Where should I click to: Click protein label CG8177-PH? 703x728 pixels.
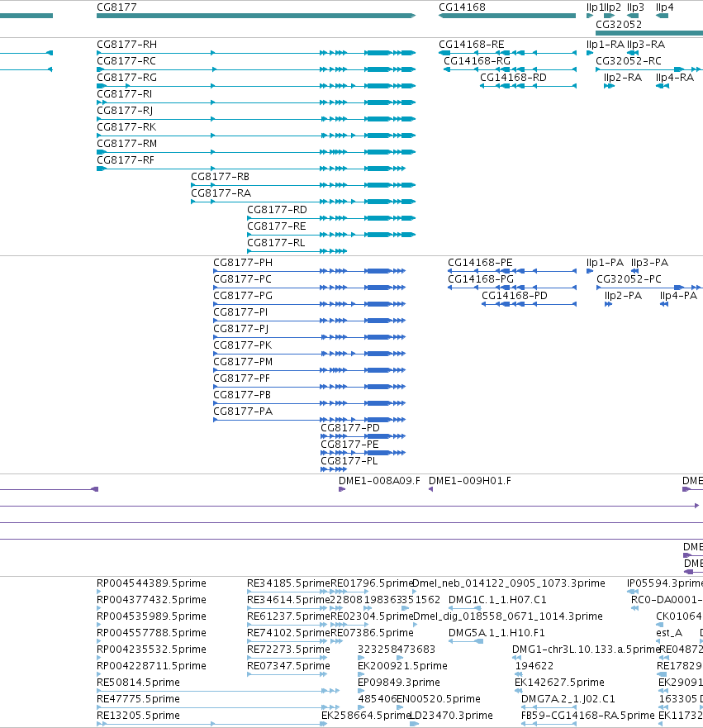pos(243,263)
